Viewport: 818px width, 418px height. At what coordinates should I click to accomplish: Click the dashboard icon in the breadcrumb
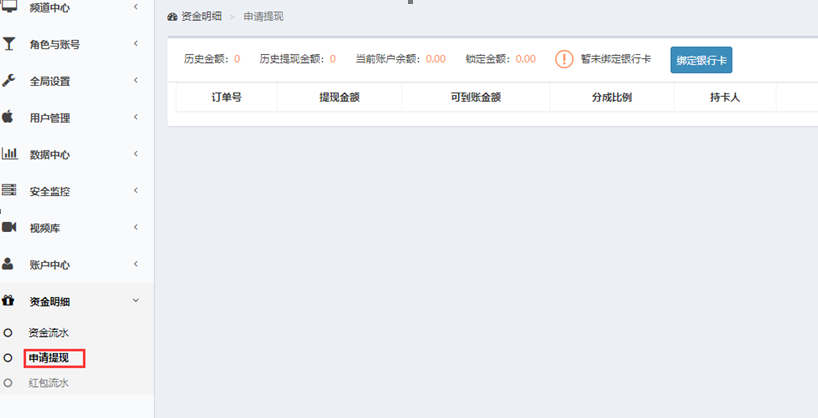(172, 17)
